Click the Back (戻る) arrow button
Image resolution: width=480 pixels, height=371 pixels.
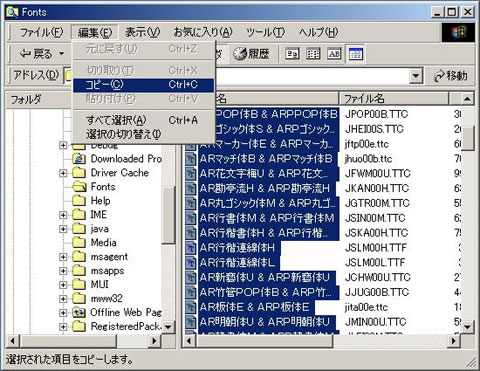[35, 54]
